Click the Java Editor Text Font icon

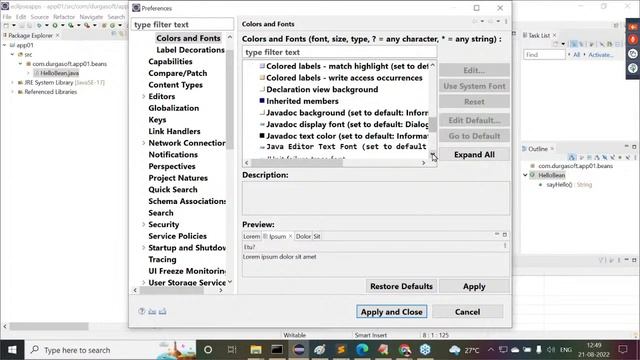click(x=262, y=147)
